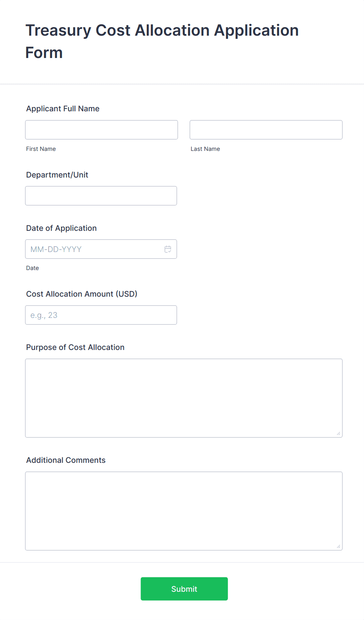Image resolution: width=364 pixels, height=620 pixels.
Task: Click the Treasury Cost Allocation form title
Action: (162, 41)
